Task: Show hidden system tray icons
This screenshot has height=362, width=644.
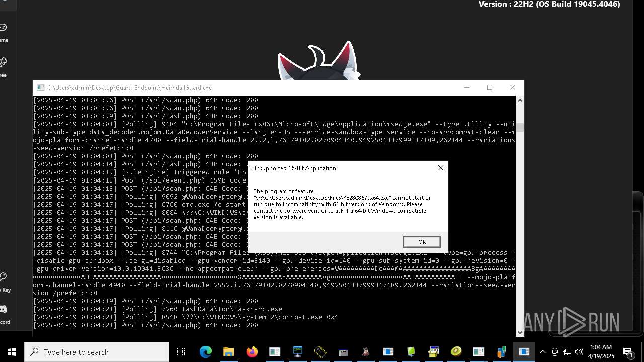Action: [543, 352]
